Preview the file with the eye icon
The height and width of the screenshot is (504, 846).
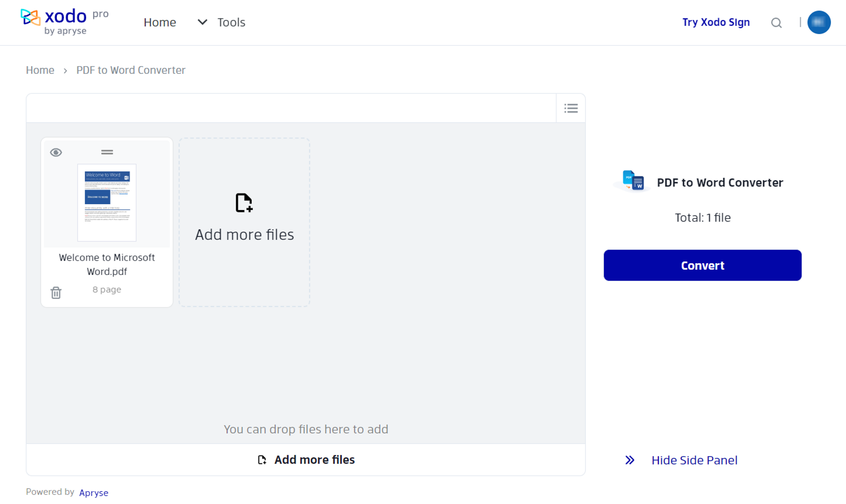click(56, 153)
